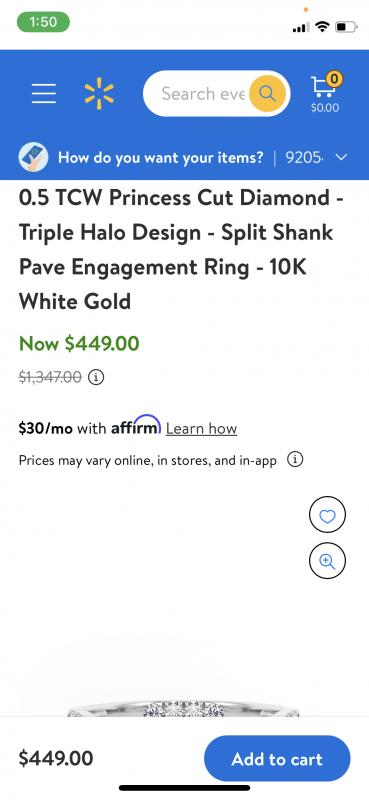Image resolution: width=369 pixels, height=800 pixels.
Task: Tap the 1:50 time indicator pill
Action: [43, 22]
